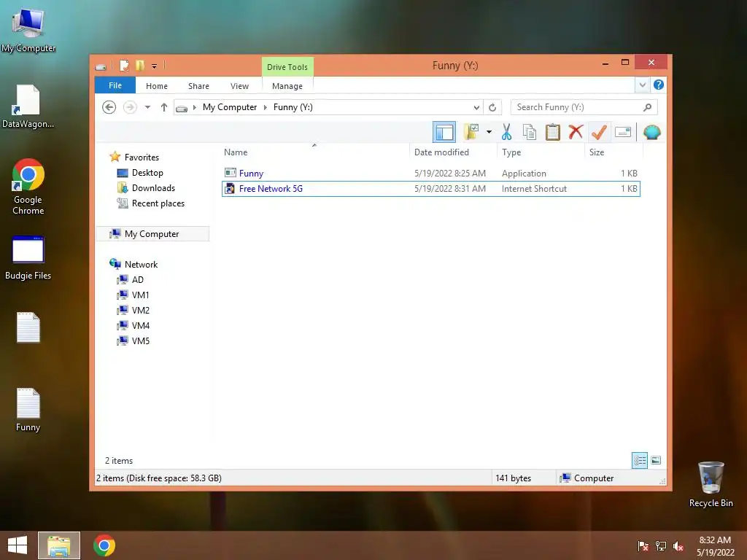Open the Help question mark icon
The width and height of the screenshot is (747, 560).
(x=659, y=85)
